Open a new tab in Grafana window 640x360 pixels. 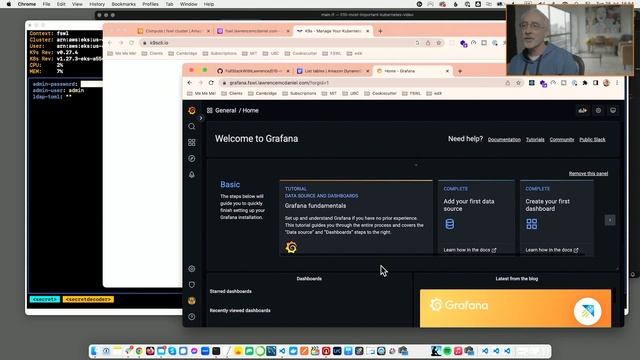pyautogui.click(x=460, y=71)
